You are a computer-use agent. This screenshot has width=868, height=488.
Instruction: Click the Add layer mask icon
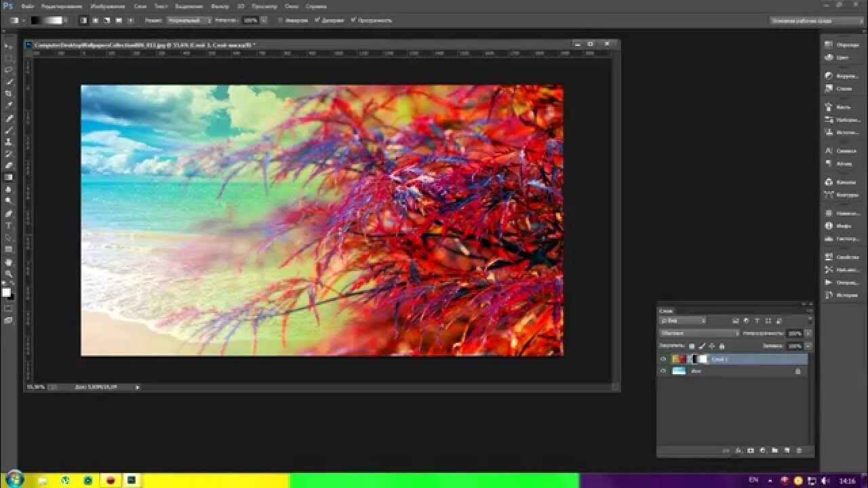point(751,451)
